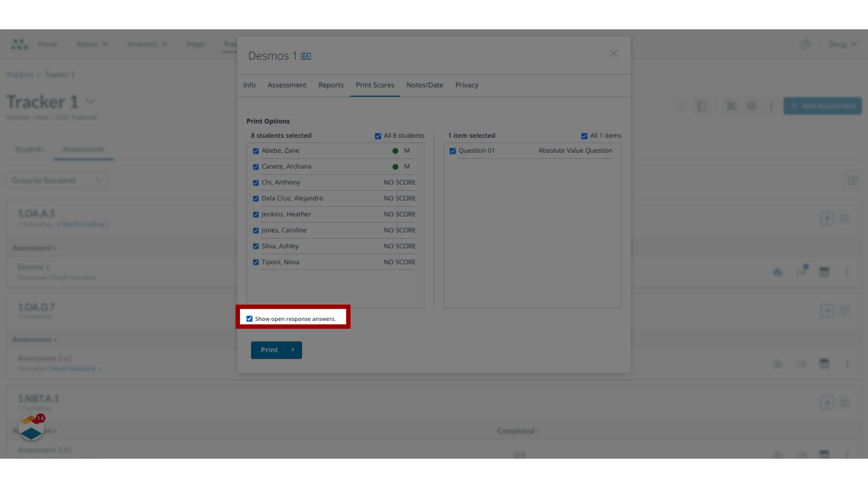The image size is (868, 488).
Task: Expand the Analytics menu dropdown
Action: coord(147,44)
